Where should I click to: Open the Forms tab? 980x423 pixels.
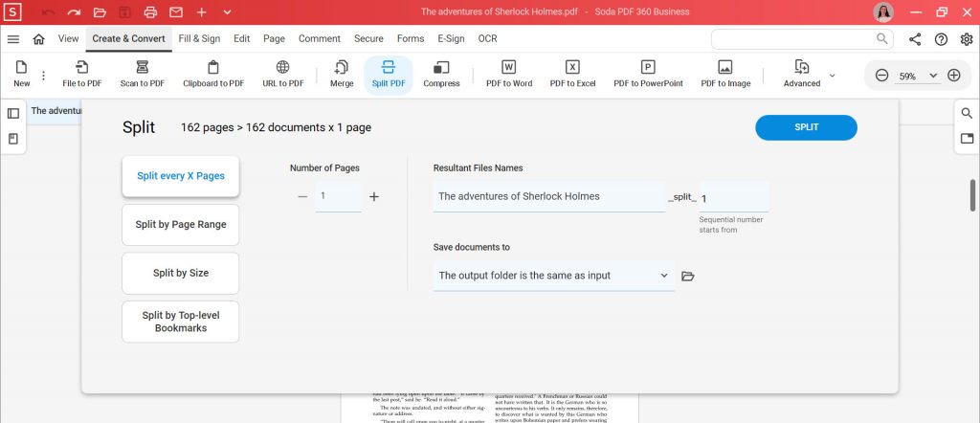point(411,38)
